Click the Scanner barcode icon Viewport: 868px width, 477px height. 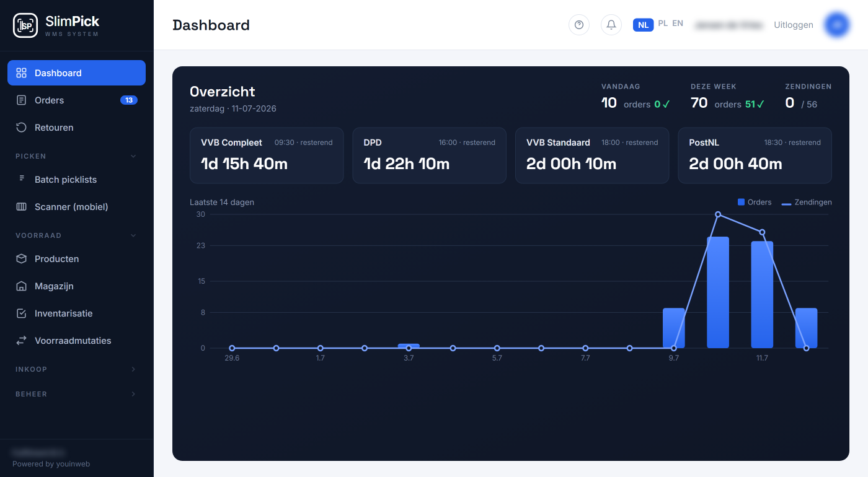(x=22, y=207)
